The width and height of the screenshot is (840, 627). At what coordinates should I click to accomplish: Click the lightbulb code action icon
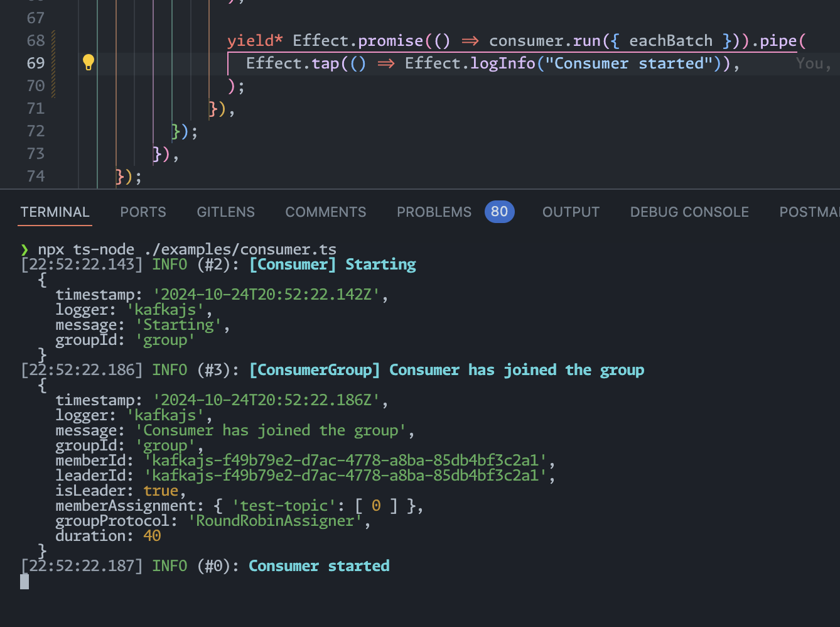(89, 62)
